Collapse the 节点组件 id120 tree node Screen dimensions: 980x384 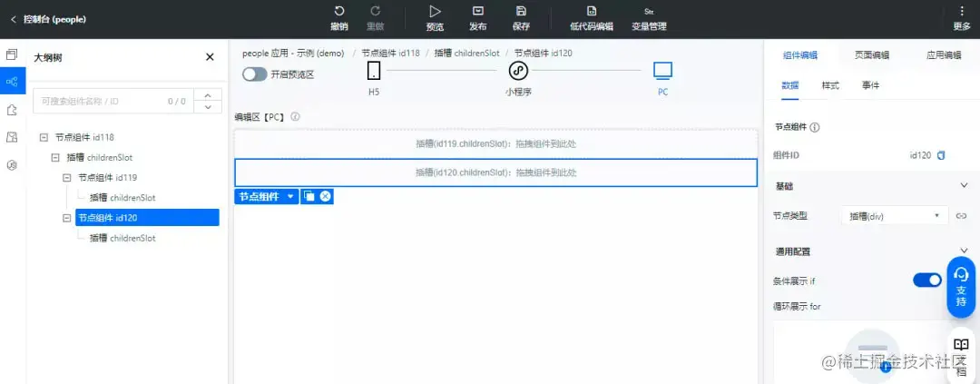tap(67, 218)
